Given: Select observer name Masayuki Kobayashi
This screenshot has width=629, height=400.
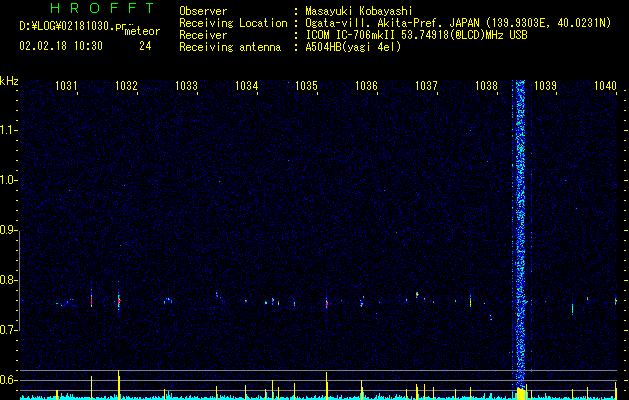Looking at the screenshot, I should point(359,12).
